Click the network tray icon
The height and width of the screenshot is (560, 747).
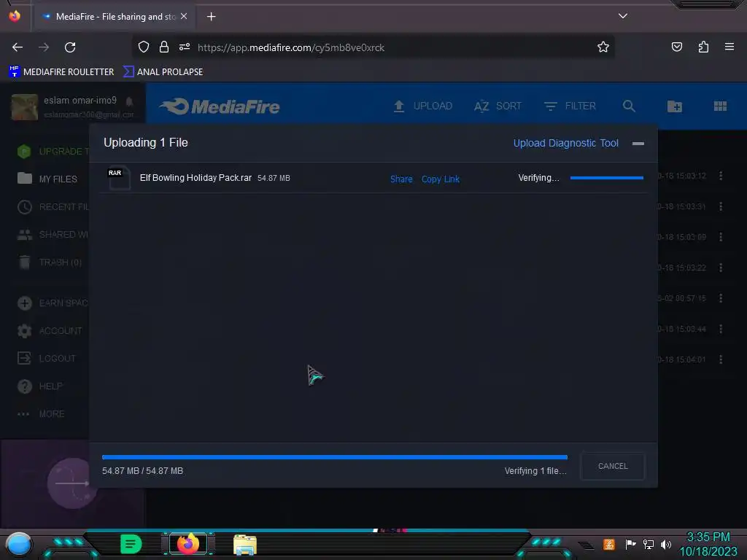648,544
